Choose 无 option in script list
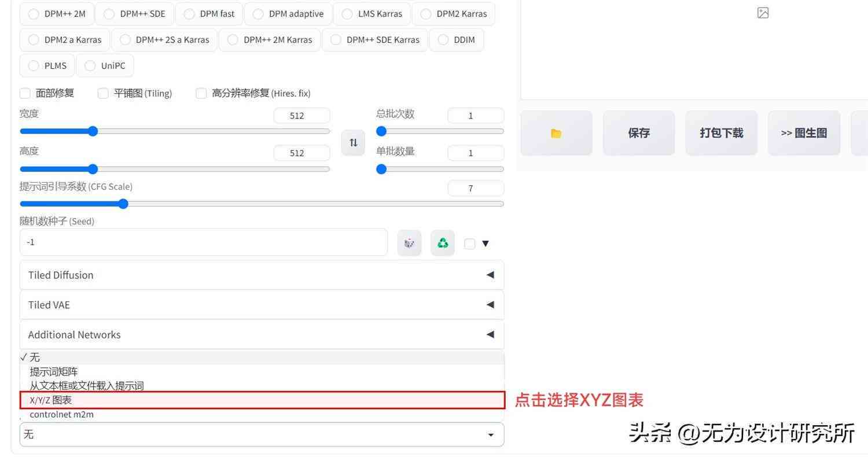The width and height of the screenshot is (868, 457). tap(262, 358)
